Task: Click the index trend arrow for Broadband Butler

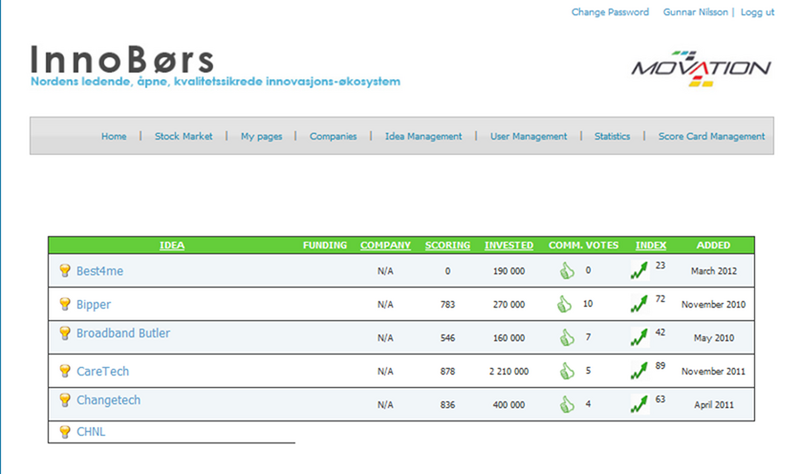Action: click(x=639, y=338)
